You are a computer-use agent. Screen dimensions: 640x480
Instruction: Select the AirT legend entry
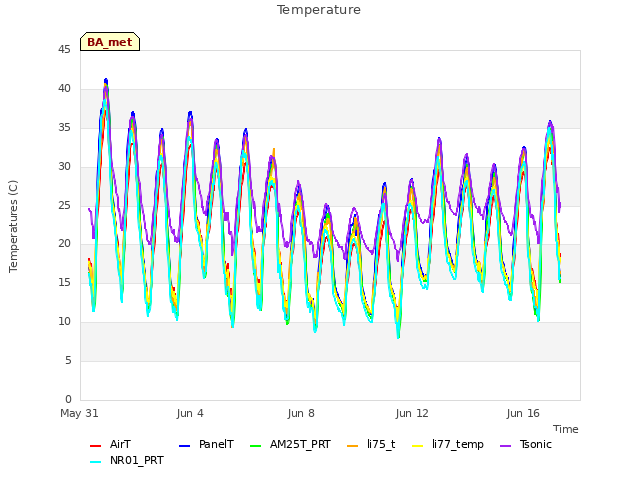pos(110,444)
